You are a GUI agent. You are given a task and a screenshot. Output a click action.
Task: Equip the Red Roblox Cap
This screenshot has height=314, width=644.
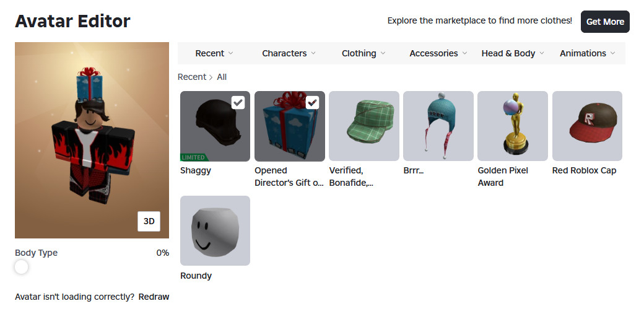(587, 126)
